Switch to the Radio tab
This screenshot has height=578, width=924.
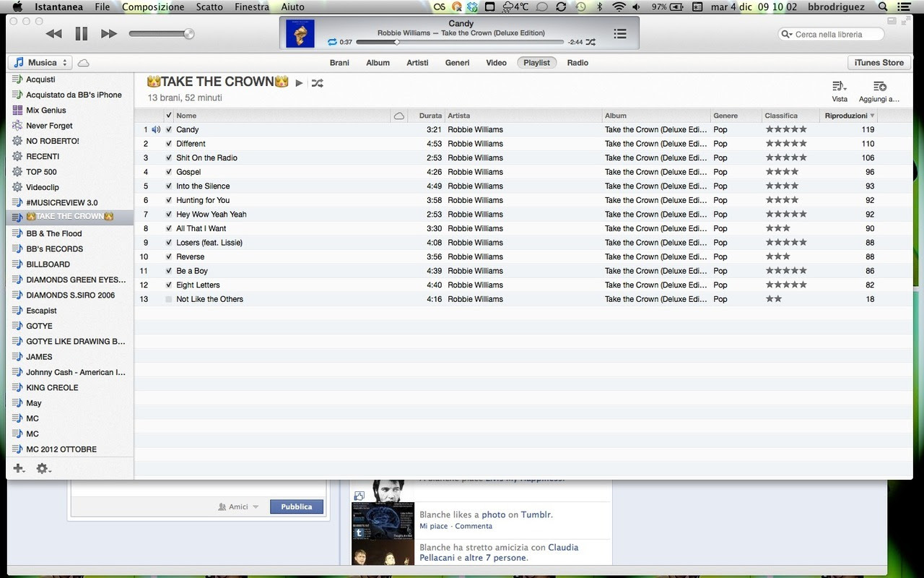click(577, 63)
